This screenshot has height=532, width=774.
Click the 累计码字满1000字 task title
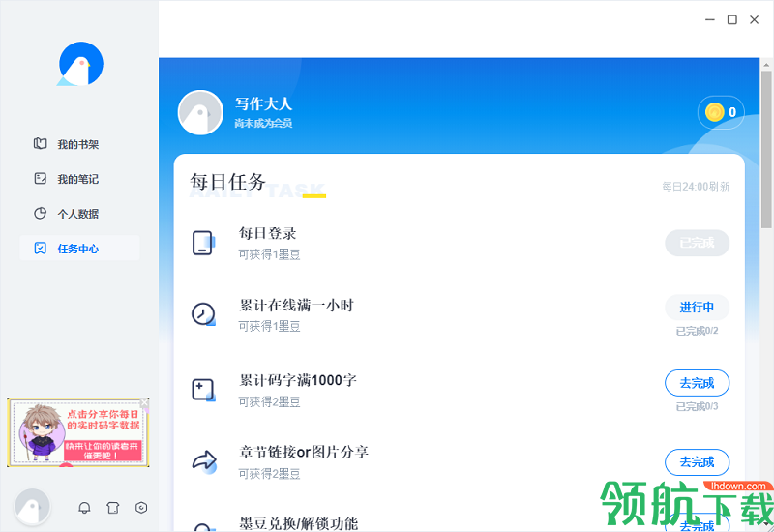[x=298, y=380]
